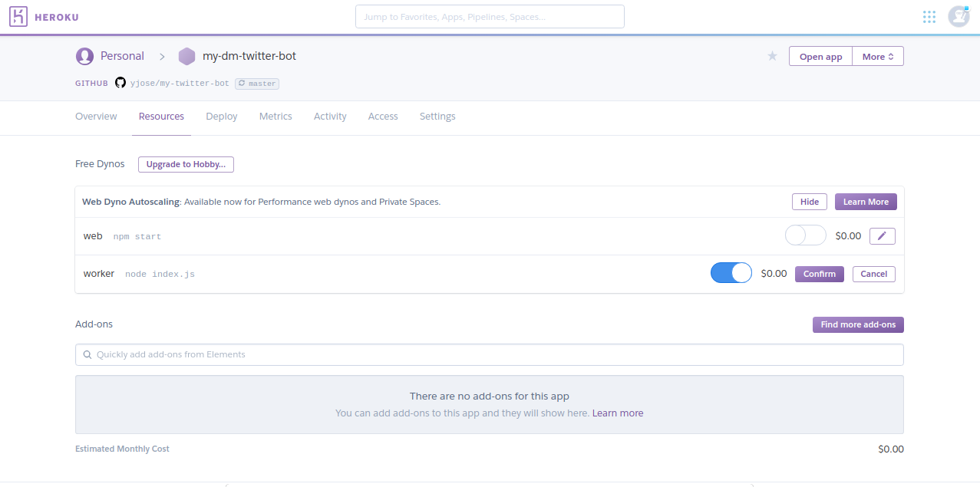
Task: Click 'There are no add-ons for this app'
Action: [490, 397]
